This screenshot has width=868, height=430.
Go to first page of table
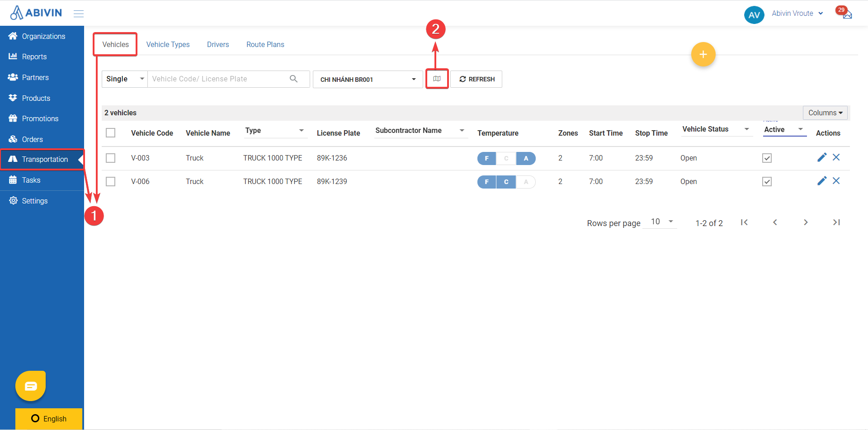tap(744, 222)
